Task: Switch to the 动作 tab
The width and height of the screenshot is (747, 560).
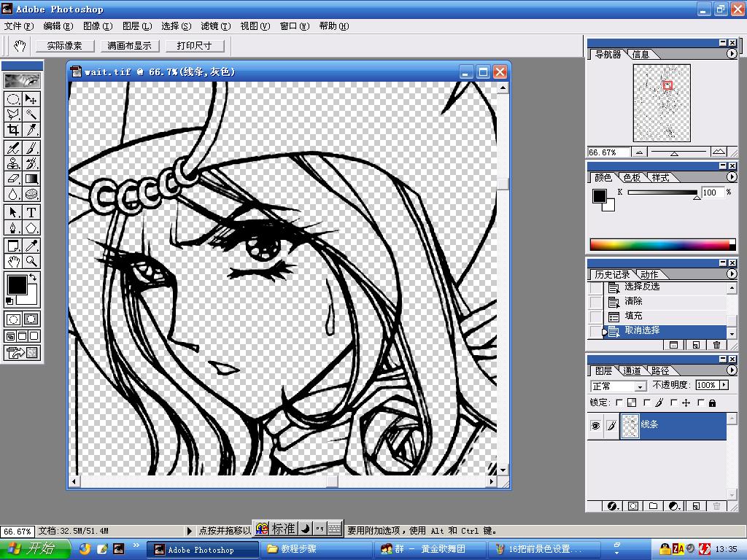Action: click(x=649, y=274)
